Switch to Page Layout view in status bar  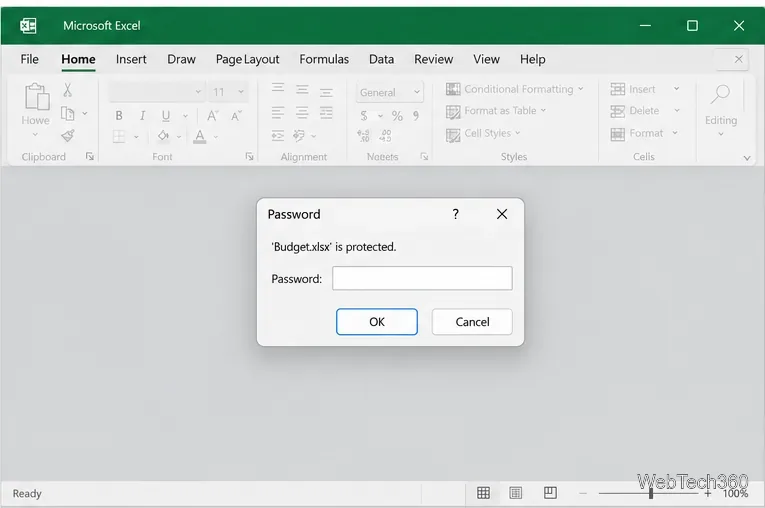[516, 493]
